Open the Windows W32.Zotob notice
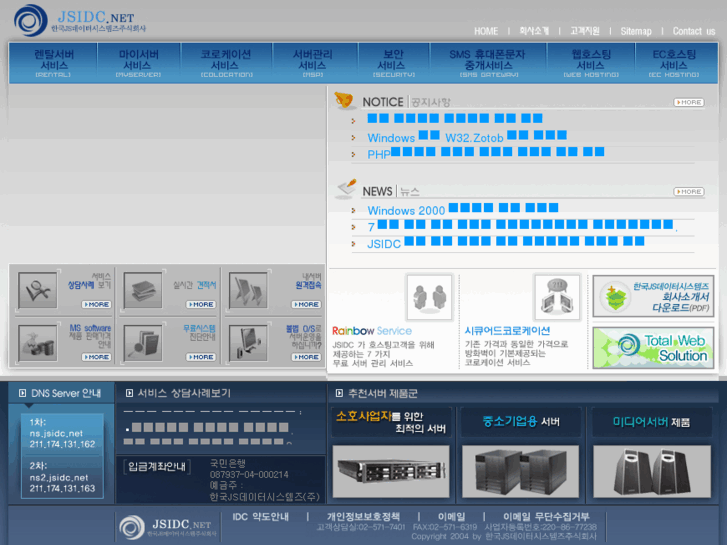Viewport: 727px width, 545px height. click(467, 137)
